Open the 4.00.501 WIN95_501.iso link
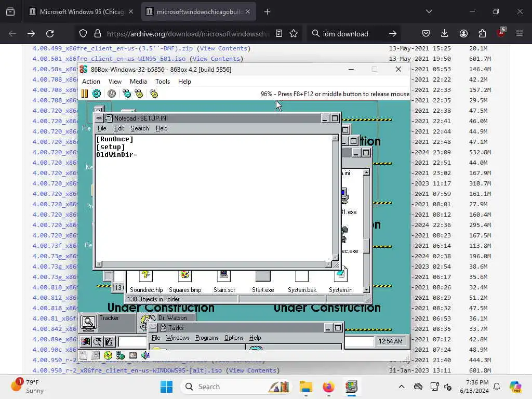Viewport: 532px width, 399px height. pos(109,59)
